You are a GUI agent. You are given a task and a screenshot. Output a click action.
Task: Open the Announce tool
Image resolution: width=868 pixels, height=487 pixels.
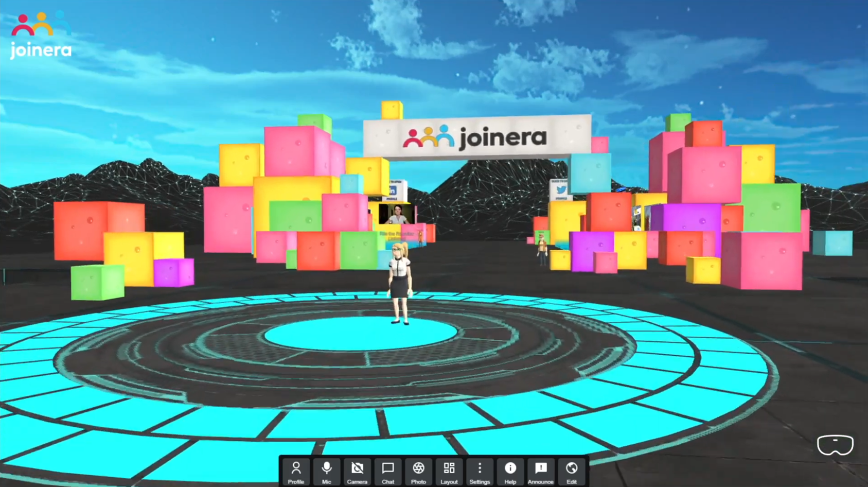coord(541,472)
